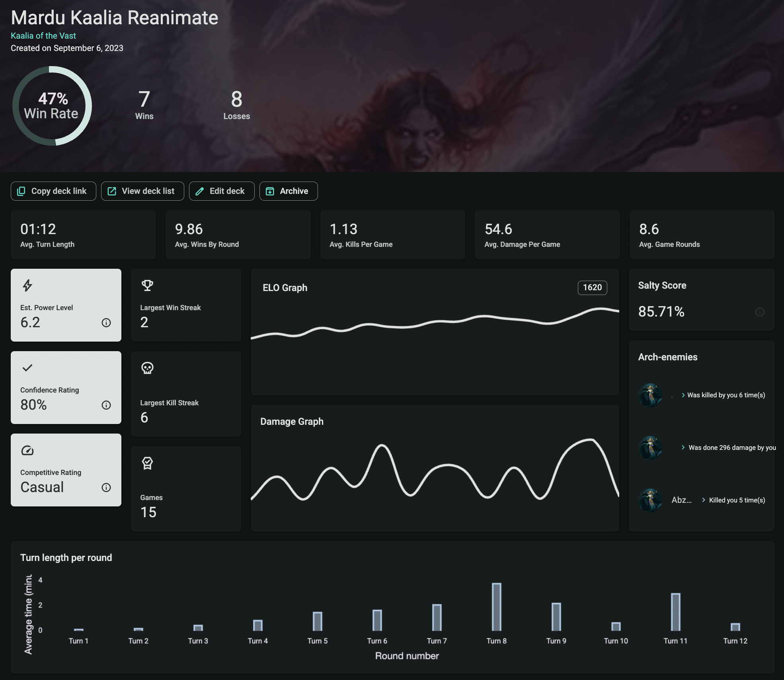Expand the 'Was killed by you 6 time(s)' chevron
The height and width of the screenshot is (680, 784).
click(x=683, y=395)
